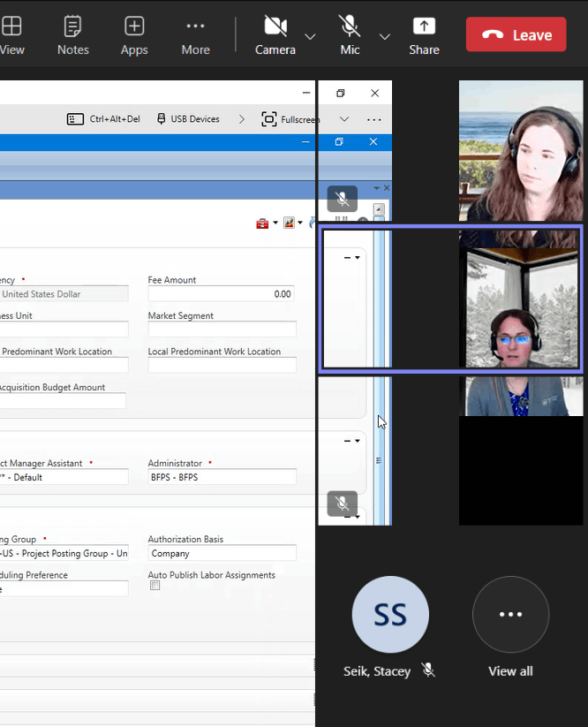588x727 pixels.
Task: Open the Notes panel
Action: pyautogui.click(x=72, y=35)
